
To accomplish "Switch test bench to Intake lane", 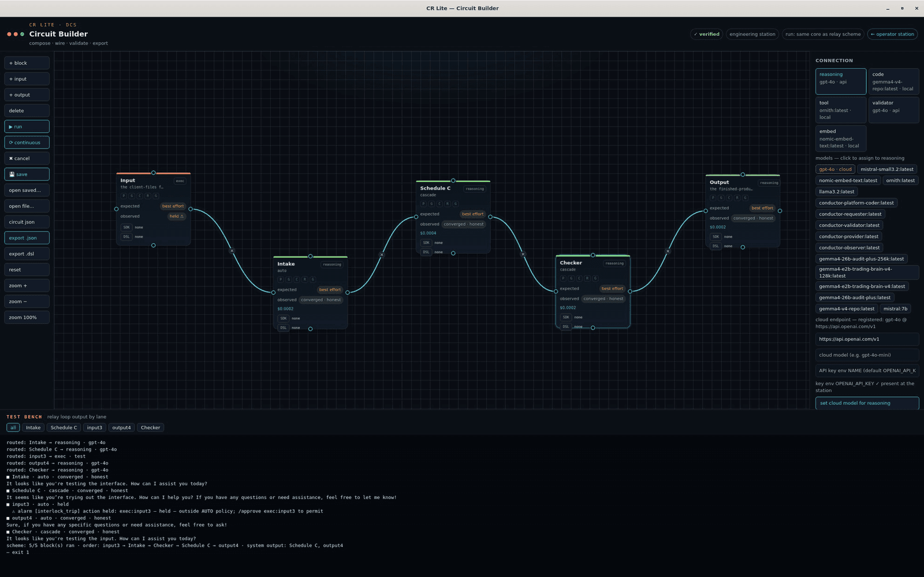I will click(33, 428).
